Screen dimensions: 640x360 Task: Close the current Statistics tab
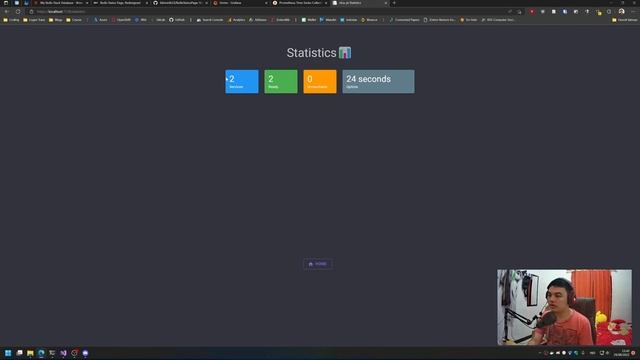pyautogui.click(x=385, y=3)
